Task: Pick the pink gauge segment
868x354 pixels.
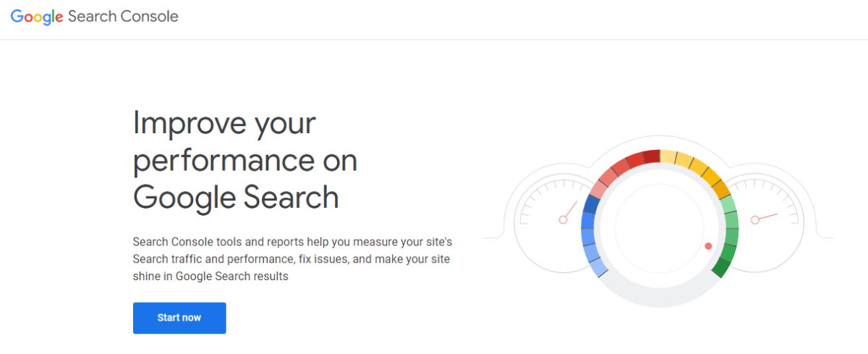Action: coord(599,189)
